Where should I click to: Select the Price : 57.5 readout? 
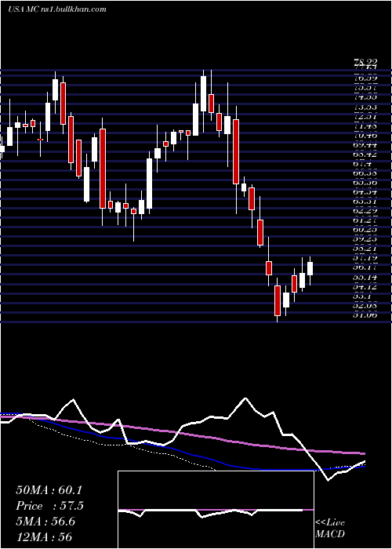tap(49, 506)
